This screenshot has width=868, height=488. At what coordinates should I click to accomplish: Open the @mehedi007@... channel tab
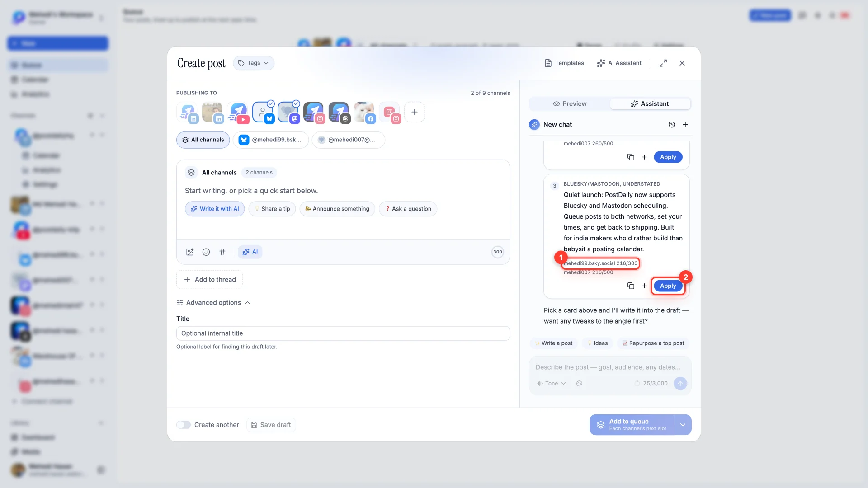[348, 140]
